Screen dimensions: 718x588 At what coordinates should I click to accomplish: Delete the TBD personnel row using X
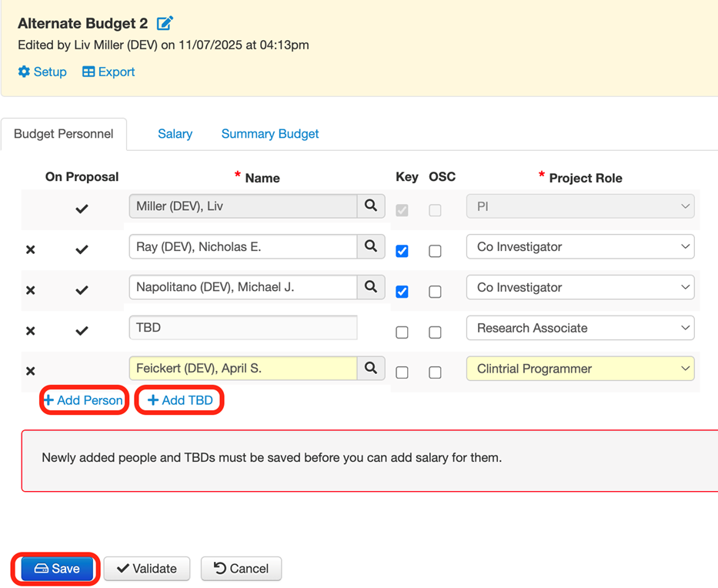pos(31,331)
